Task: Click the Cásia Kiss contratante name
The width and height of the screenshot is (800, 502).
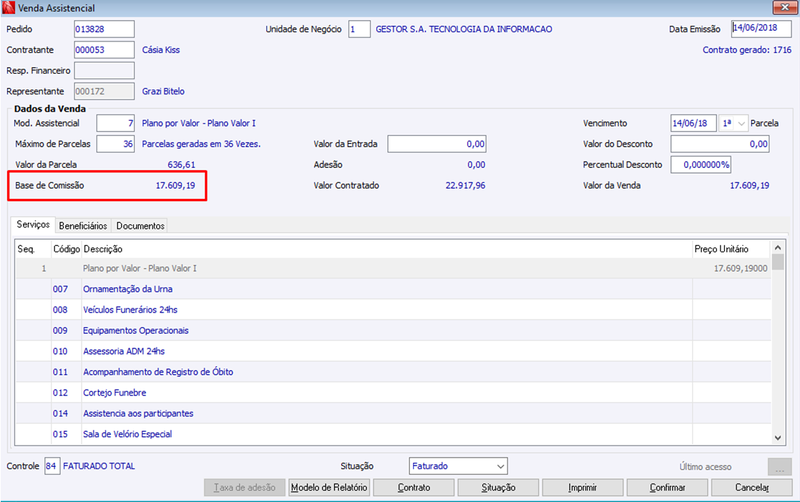Action: point(161,50)
